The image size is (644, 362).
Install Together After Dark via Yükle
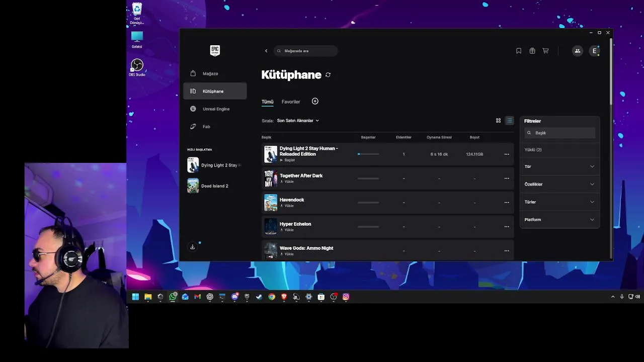tap(287, 182)
